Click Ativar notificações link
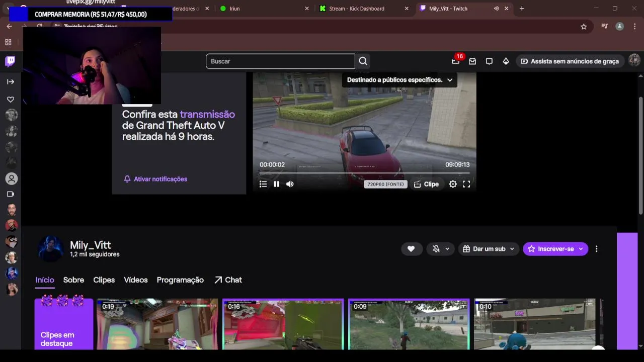 click(155, 179)
